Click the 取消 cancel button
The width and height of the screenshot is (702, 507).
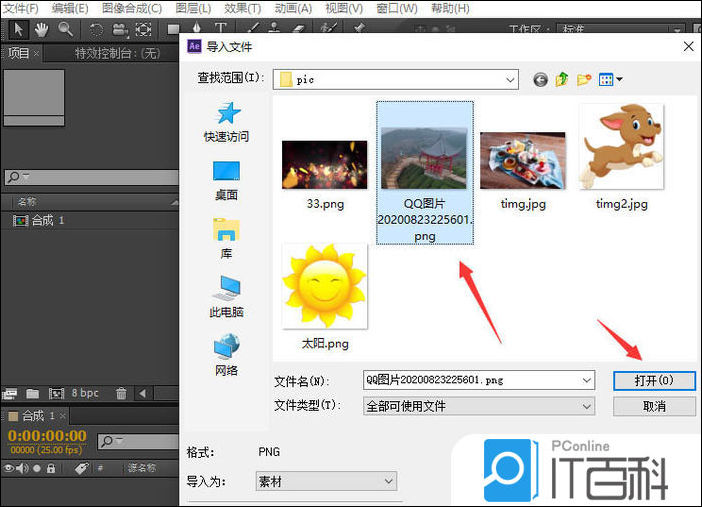654,406
